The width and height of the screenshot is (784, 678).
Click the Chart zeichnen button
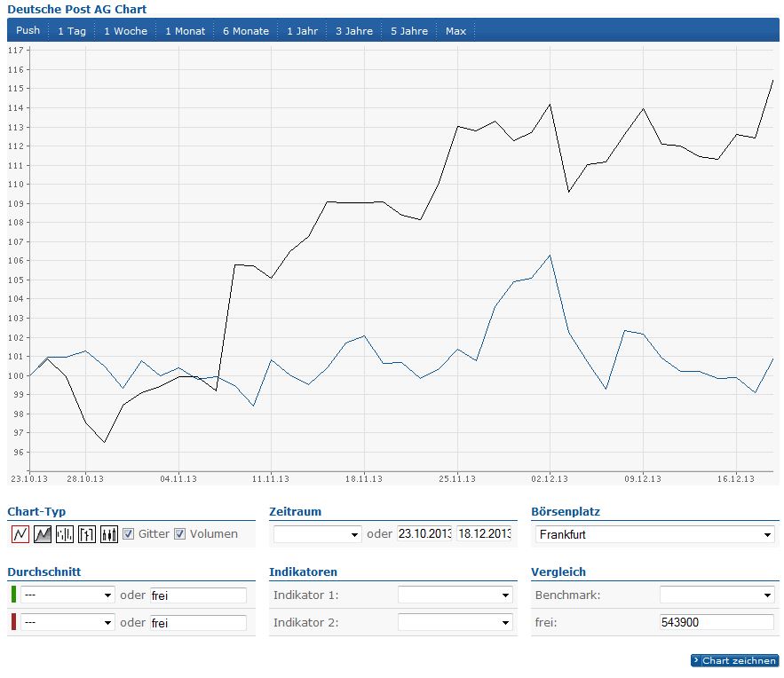(734, 660)
